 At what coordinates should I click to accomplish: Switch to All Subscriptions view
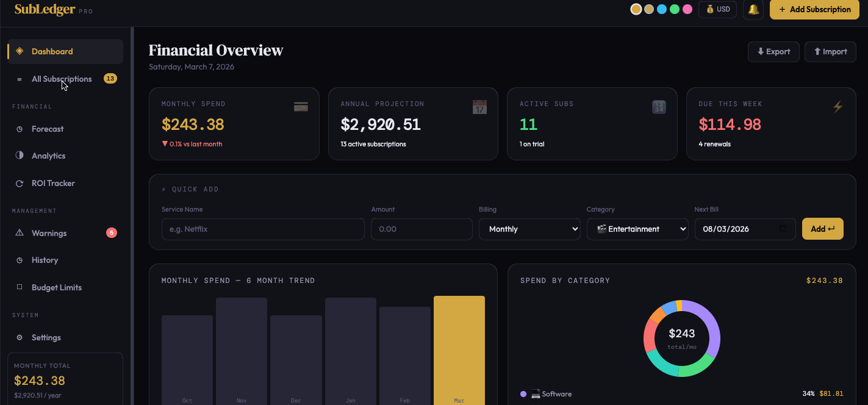click(x=62, y=79)
